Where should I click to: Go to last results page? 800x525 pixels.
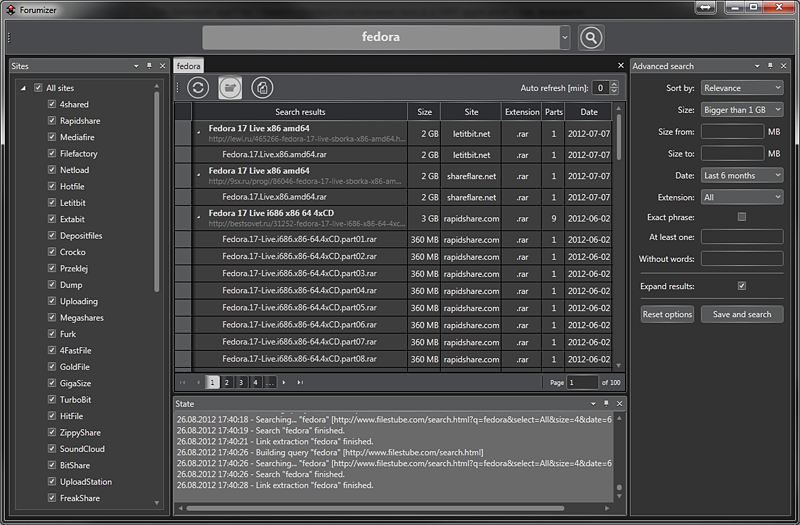(x=300, y=382)
